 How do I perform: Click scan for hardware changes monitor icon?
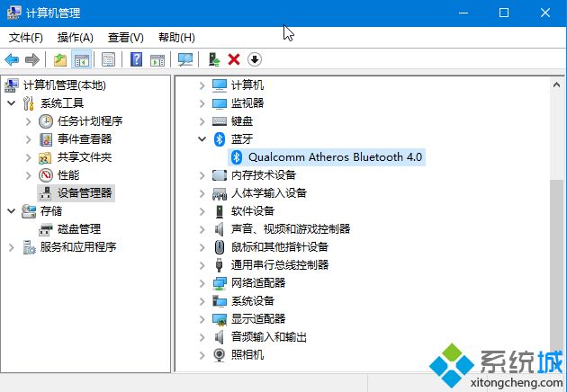[x=185, y=59]
